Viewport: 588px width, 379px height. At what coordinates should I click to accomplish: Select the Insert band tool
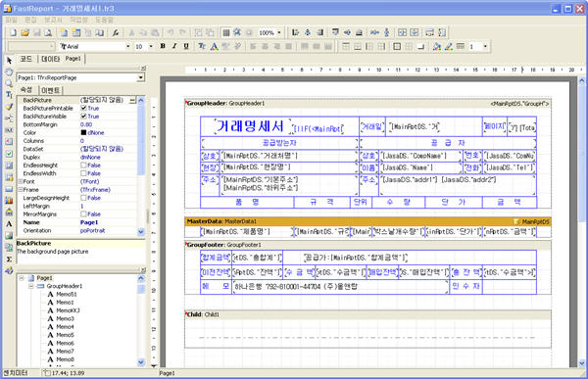pos(9,118)
